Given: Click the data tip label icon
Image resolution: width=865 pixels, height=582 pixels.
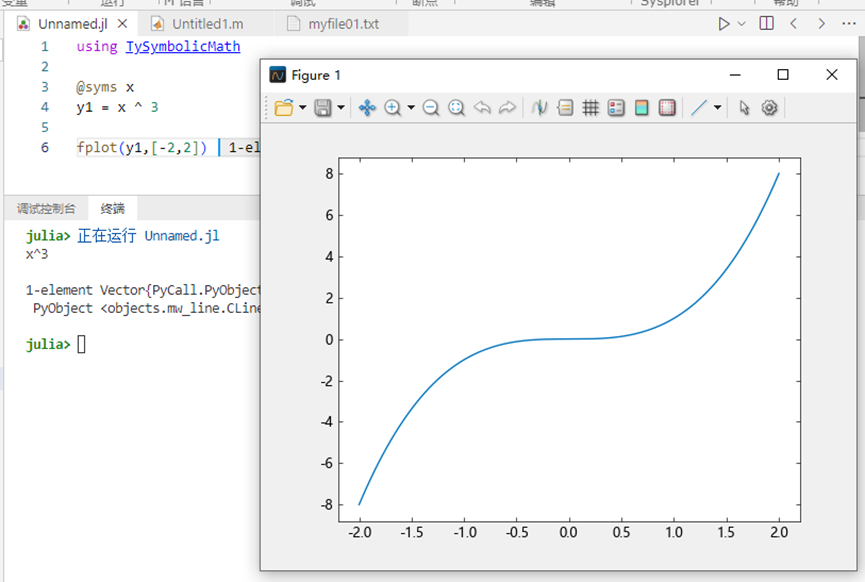Looking at the screenshot, I should (565, 108).
